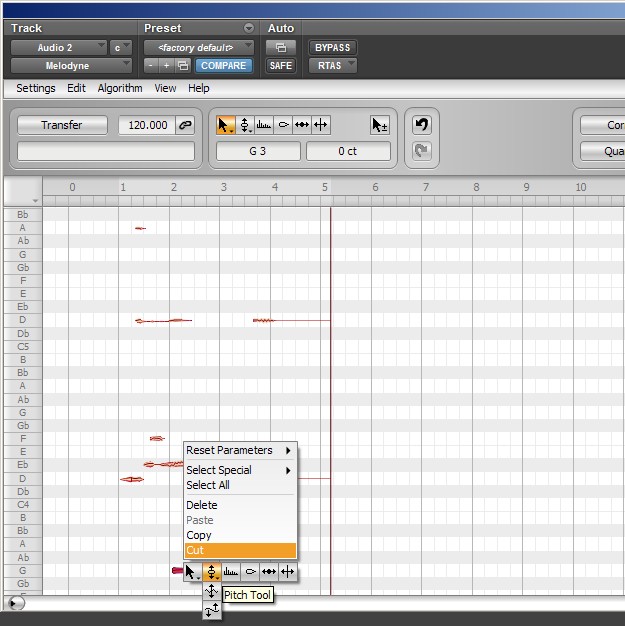Toggle the SAFE automation button
Screen dimensions: 625x626
(281, 65)
